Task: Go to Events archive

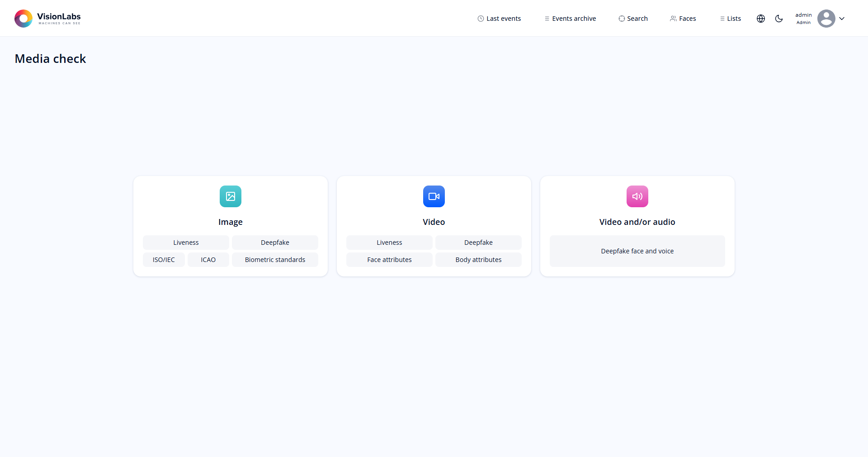Action: pos(570,19)
